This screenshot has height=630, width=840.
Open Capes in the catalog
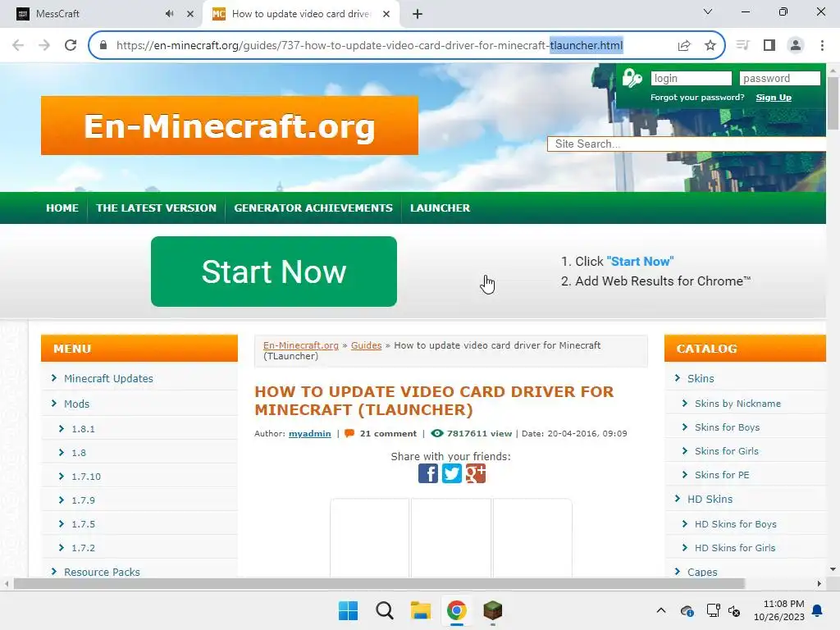[x=702, y=572]
